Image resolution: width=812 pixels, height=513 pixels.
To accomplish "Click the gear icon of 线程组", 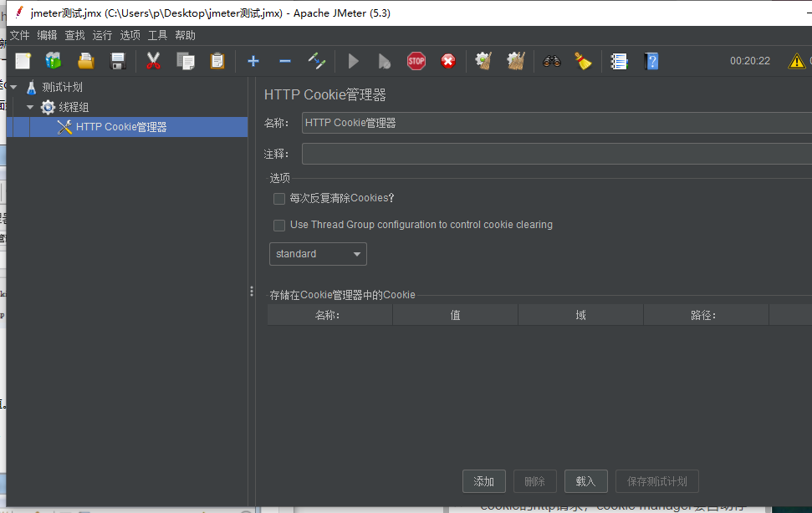I will (49, 107).
